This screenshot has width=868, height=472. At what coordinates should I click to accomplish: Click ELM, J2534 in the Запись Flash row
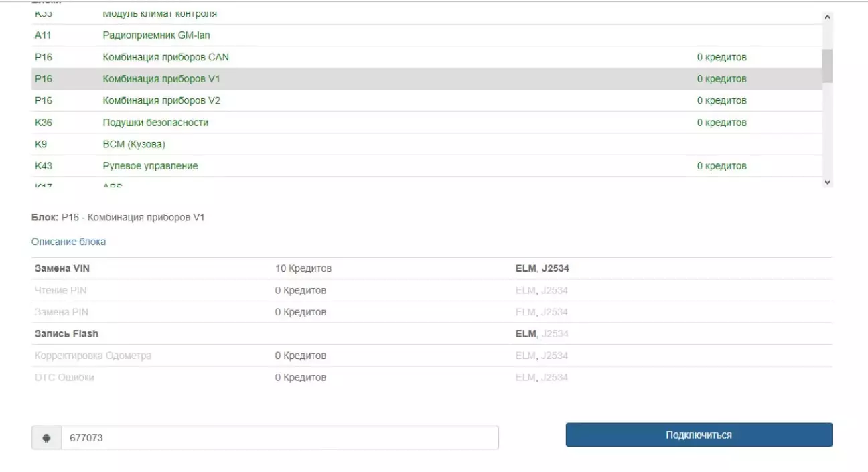click(x=542, y=333)
